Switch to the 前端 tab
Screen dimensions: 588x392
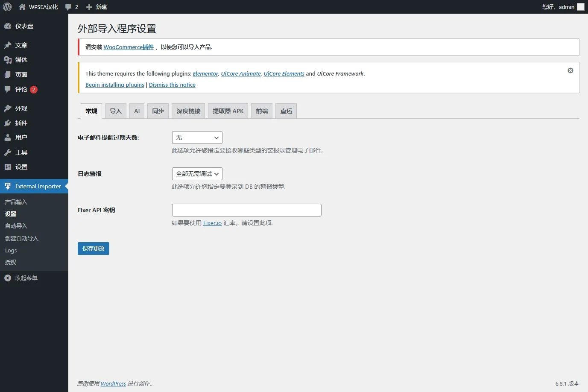262,111
